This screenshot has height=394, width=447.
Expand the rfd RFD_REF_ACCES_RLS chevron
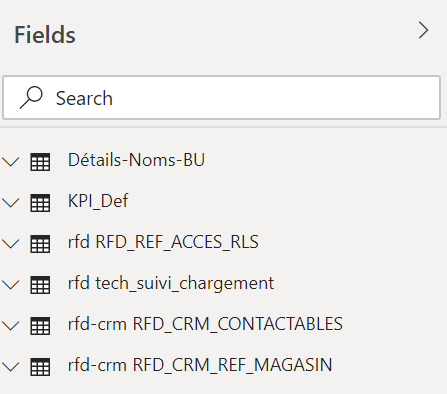[11, 244]
